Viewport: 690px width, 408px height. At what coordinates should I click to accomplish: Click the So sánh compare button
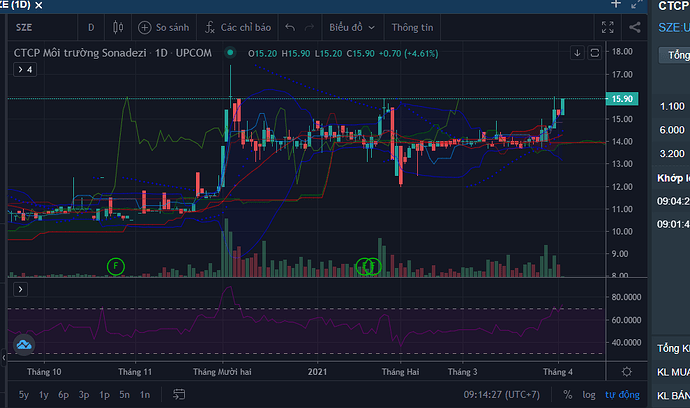click(x=164, y=27)
